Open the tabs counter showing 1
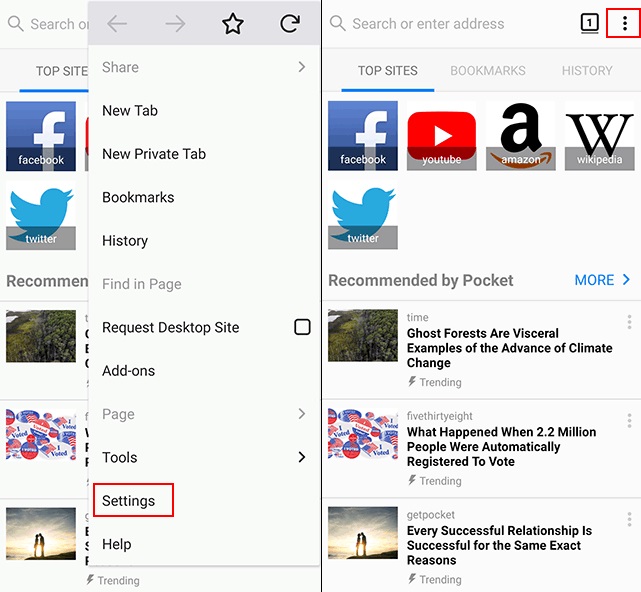641x592 pixels. (x=589, y=23)
